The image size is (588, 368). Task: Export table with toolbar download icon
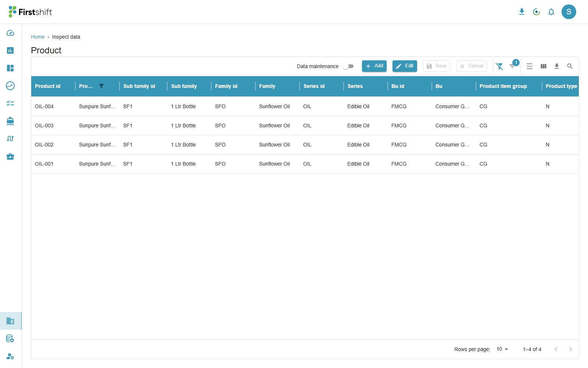point(557,66)
